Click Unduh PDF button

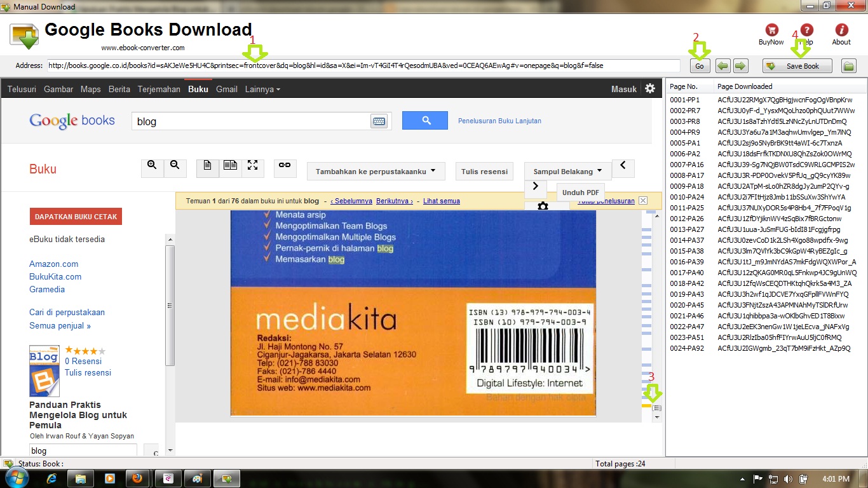(x=580, y=193)
